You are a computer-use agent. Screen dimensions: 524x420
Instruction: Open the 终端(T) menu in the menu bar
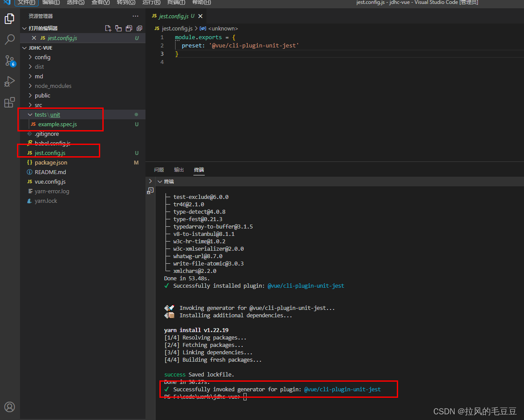[176, 3]
